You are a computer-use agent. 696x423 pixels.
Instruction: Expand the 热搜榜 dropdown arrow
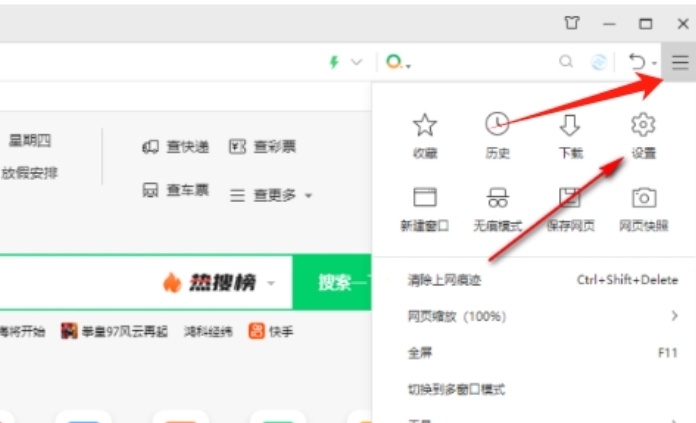271,284
